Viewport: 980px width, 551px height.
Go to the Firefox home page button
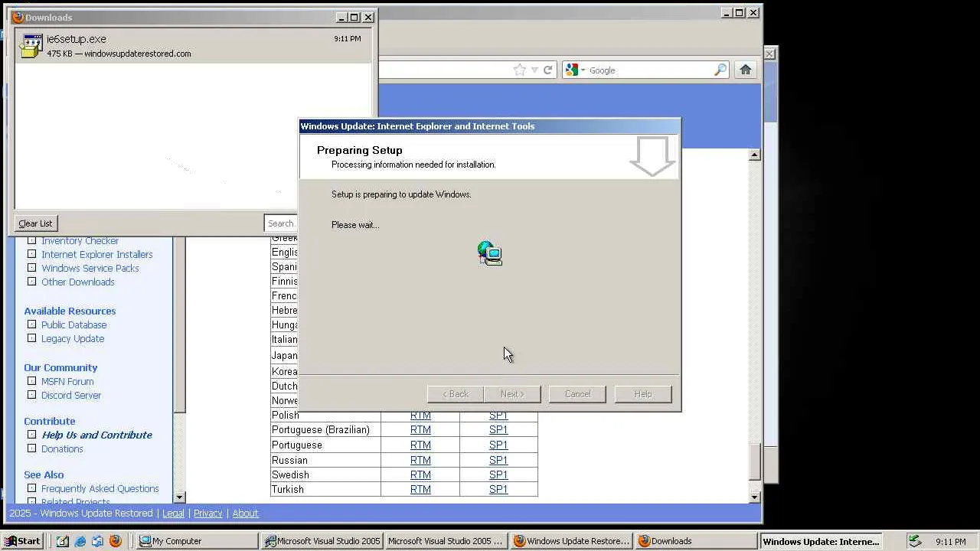(746, 70)
